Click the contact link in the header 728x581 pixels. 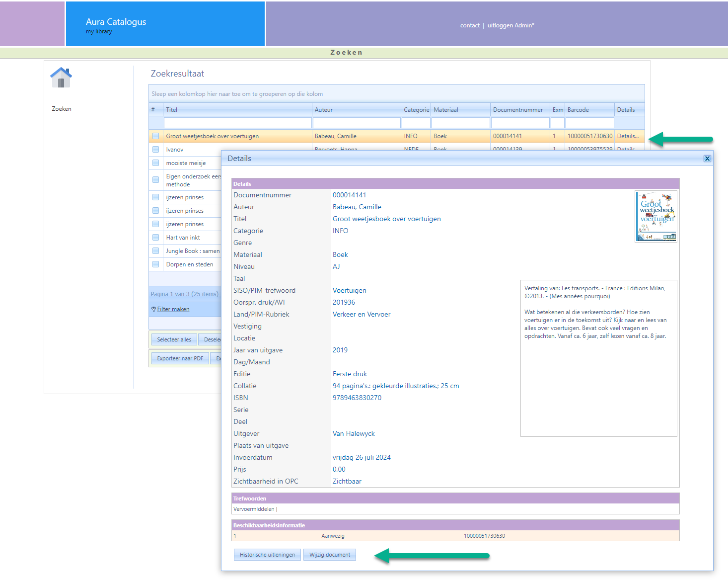tap(470, 25)
